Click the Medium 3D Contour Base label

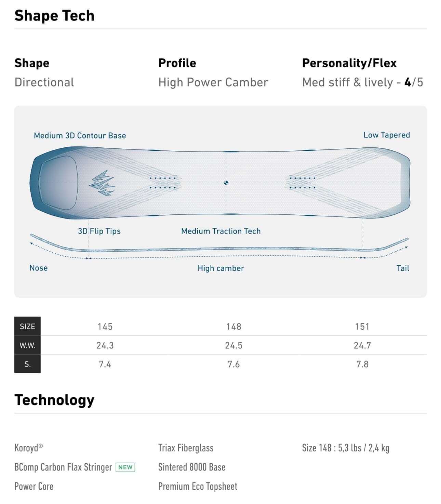[x=80, y=136]
